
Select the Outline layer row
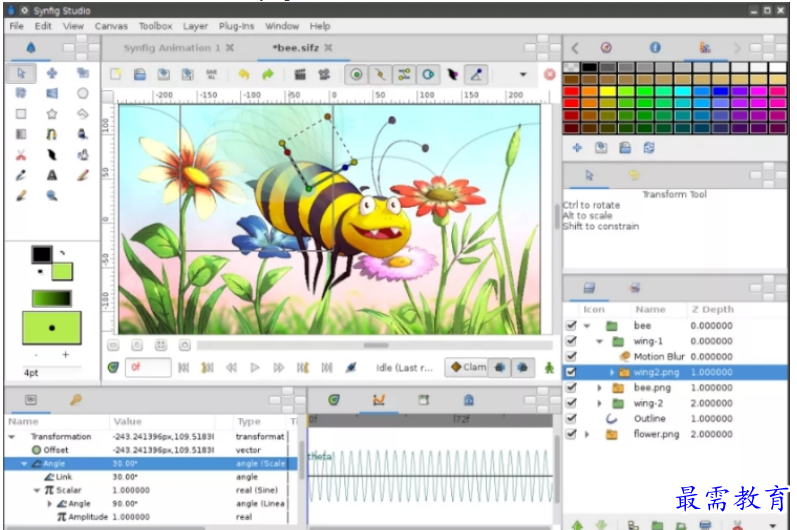point(676,419)
